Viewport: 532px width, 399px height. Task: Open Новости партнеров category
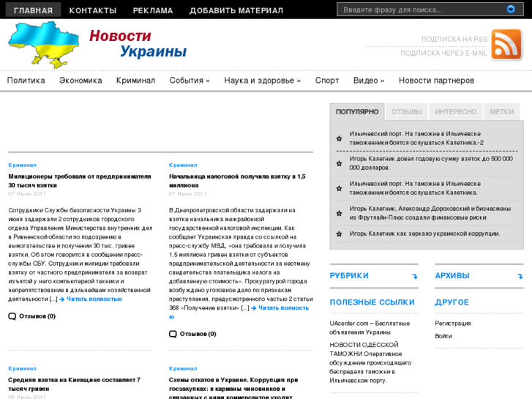click(436, 81)
